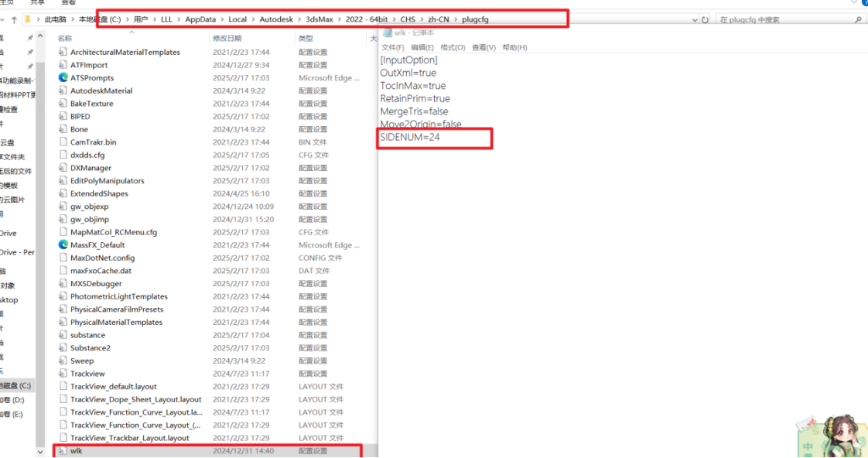Click the file icon of TrackView_default.layout

point(63,387)
